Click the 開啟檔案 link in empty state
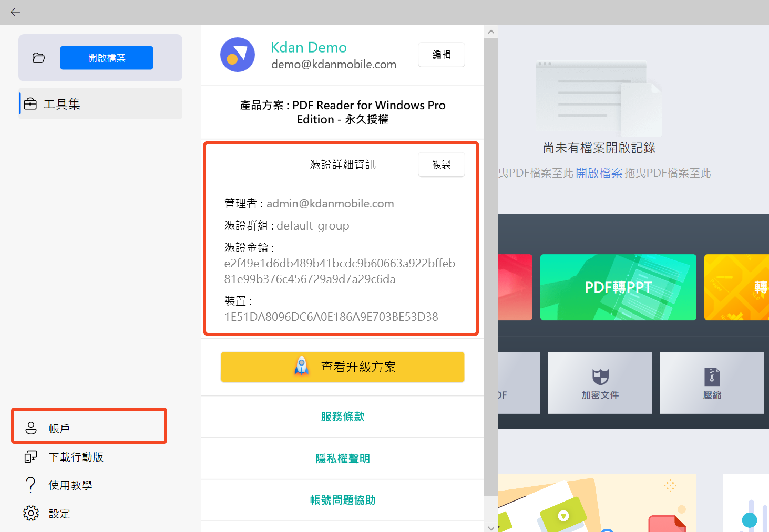 (599, 173)
